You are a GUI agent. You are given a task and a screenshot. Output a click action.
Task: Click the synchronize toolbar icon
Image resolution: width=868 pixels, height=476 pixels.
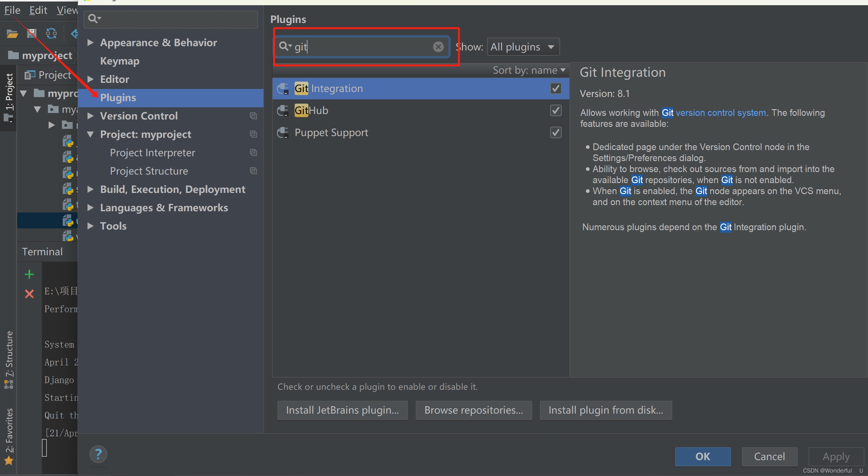[51, 34]
